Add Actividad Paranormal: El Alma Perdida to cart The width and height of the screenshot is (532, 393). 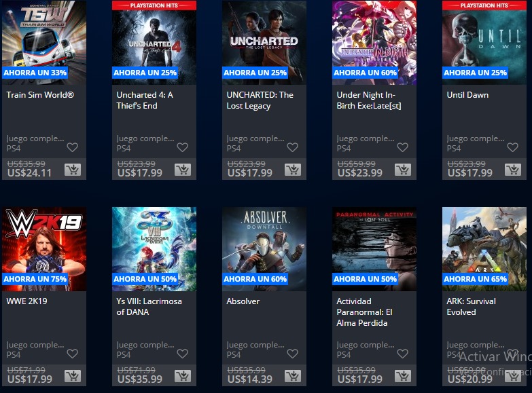pos(403,376)
